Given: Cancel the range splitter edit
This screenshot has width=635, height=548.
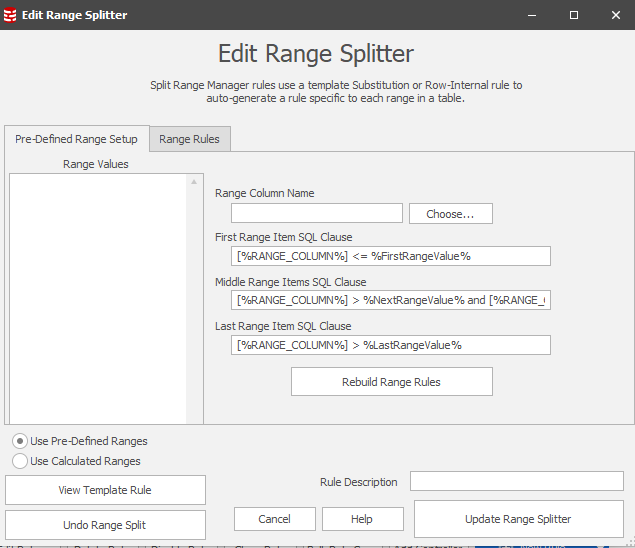Looking at the screenshot, I should click(x=274, y=519).
